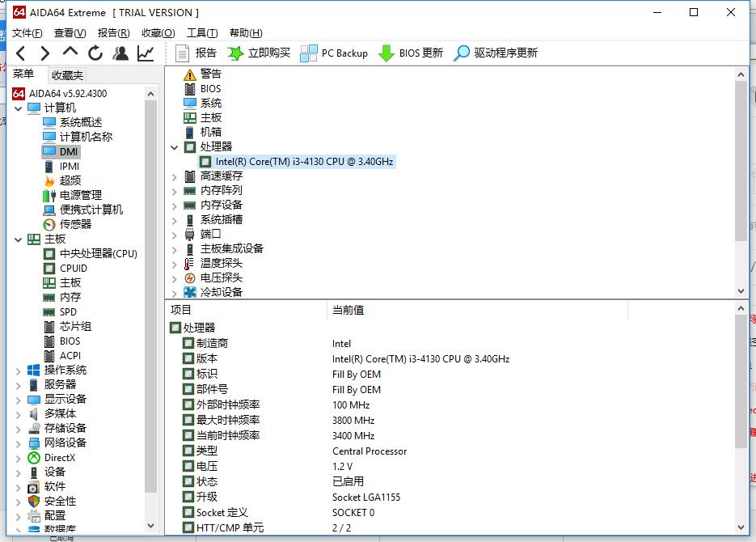Image resolution: width=756 pixels, height=542 pixels.
Task: Select 计算机名称 in the tree
Action: click(x=78, y=137)
